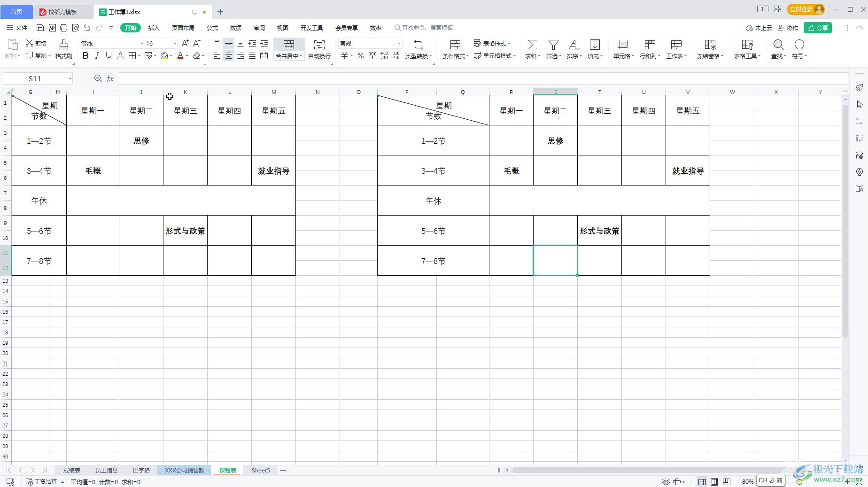The height and width of the screenshot is (487, 868).
Task: Click the zoom slider handle in status bar
Action: click(799, 482)
